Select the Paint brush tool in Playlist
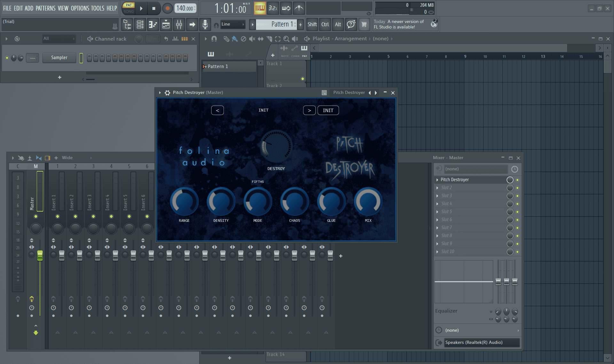The width and height of the screenshot is (614, 364). tap(235, 39)
